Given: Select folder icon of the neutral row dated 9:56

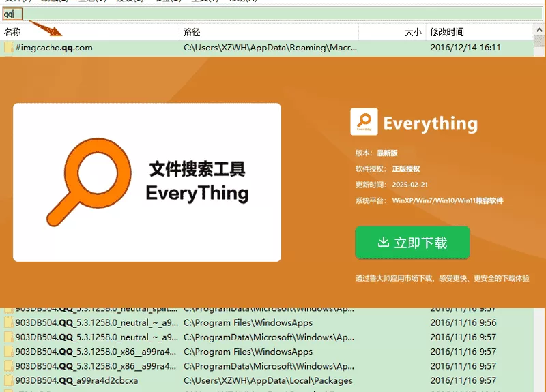Looking at the screenshot, I should click(x=8, y=322).
